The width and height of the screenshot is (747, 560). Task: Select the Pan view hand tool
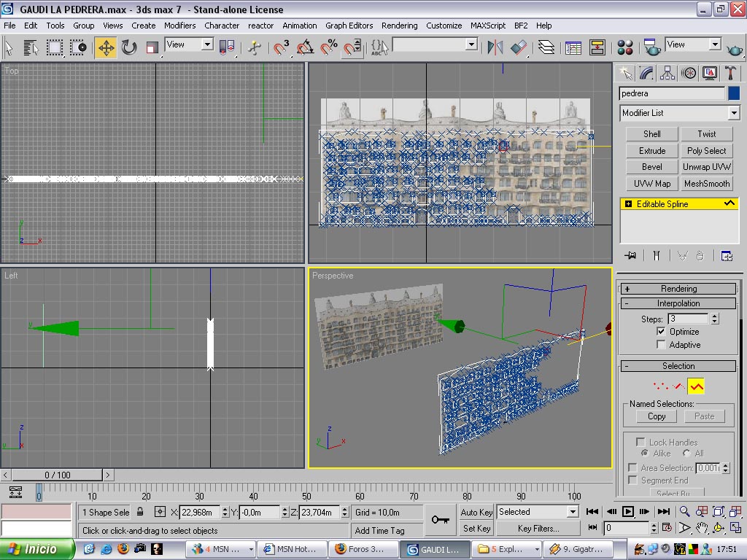(x=701, y=527)
